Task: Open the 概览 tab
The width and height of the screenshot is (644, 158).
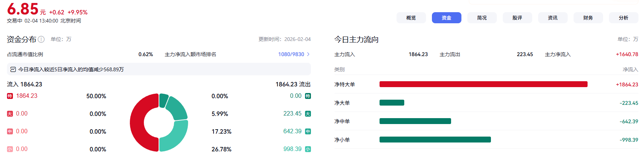Action: [411, 18]
